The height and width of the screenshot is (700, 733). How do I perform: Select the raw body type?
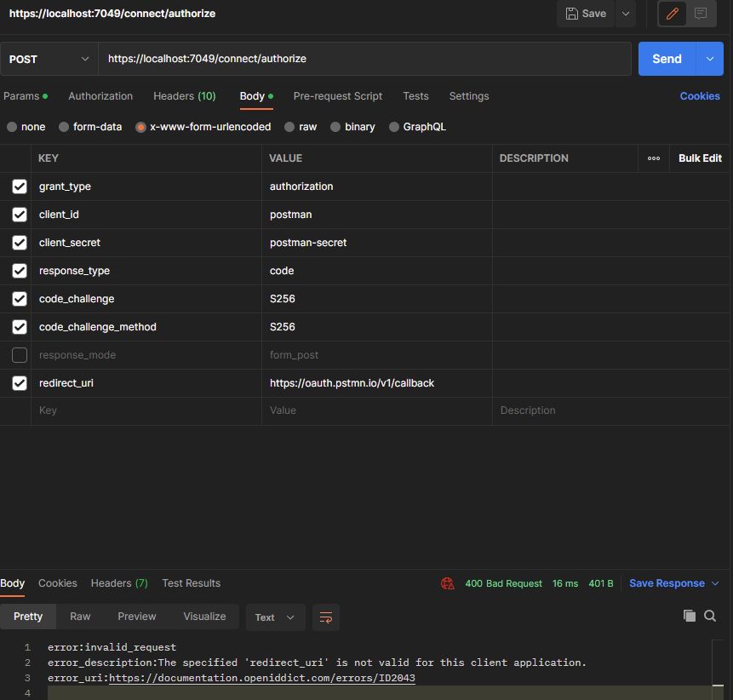coord(289,127)
